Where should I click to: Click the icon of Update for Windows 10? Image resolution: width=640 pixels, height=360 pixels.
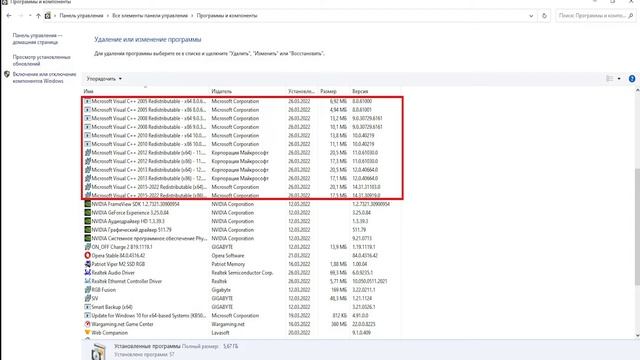click(x=87, y=316)
